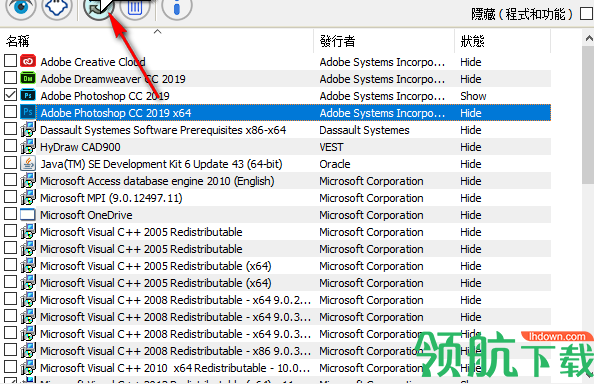
Task: Click the sort arrow above 名稱 column
Action: click(x=158, y=31)
